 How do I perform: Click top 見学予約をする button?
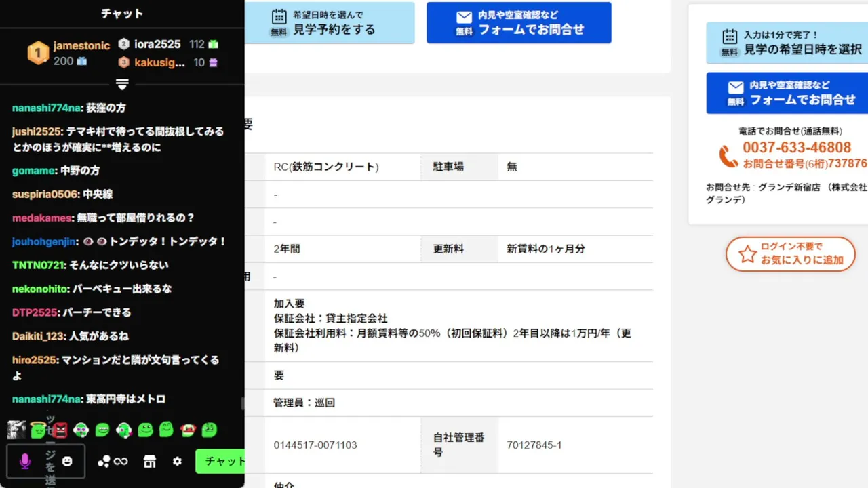(x=330, y=23)
